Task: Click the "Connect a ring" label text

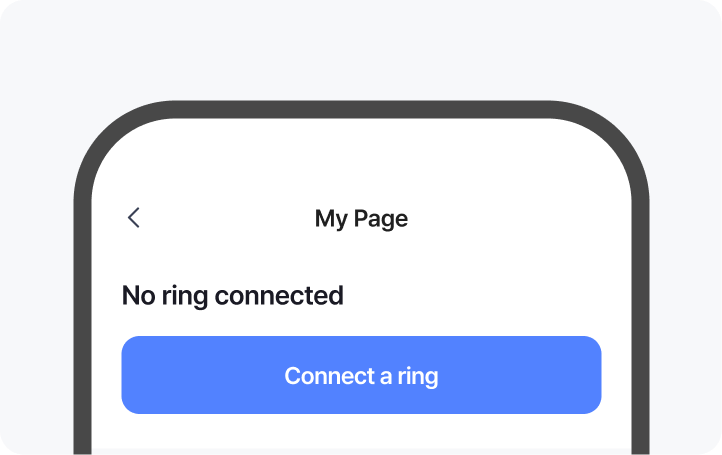Action: [361, 376]
